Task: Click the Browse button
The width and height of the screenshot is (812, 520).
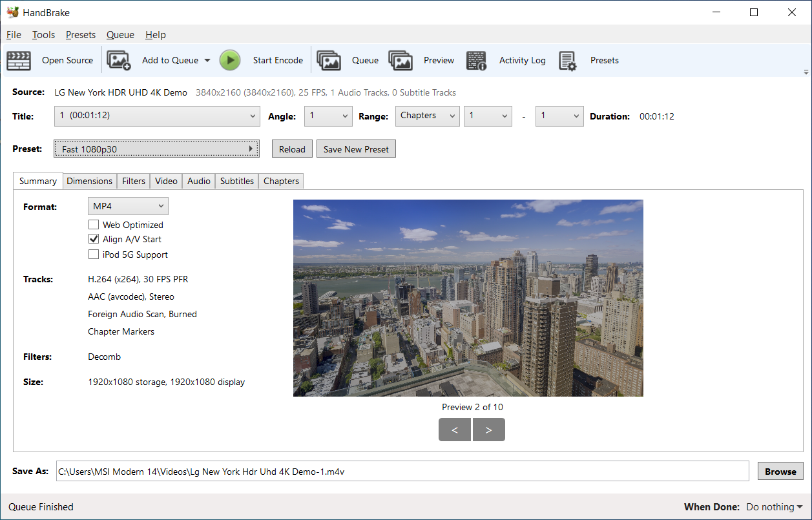Action: (780, 472)
